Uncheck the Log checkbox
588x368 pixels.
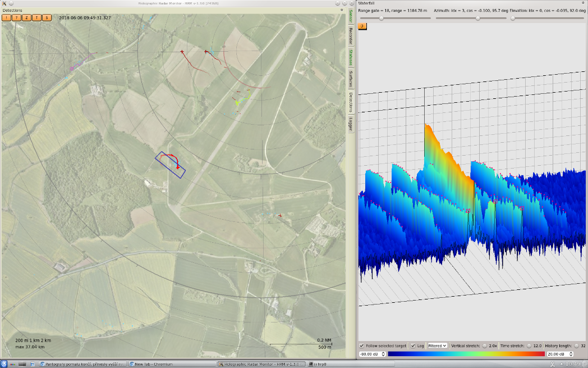point(414,346)
